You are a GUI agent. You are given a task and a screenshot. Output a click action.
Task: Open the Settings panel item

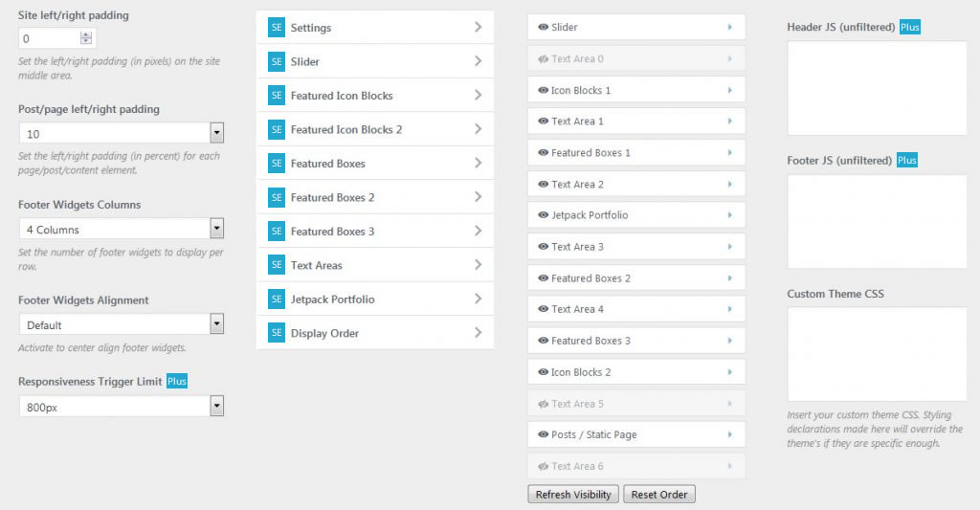tap(375, 27)
